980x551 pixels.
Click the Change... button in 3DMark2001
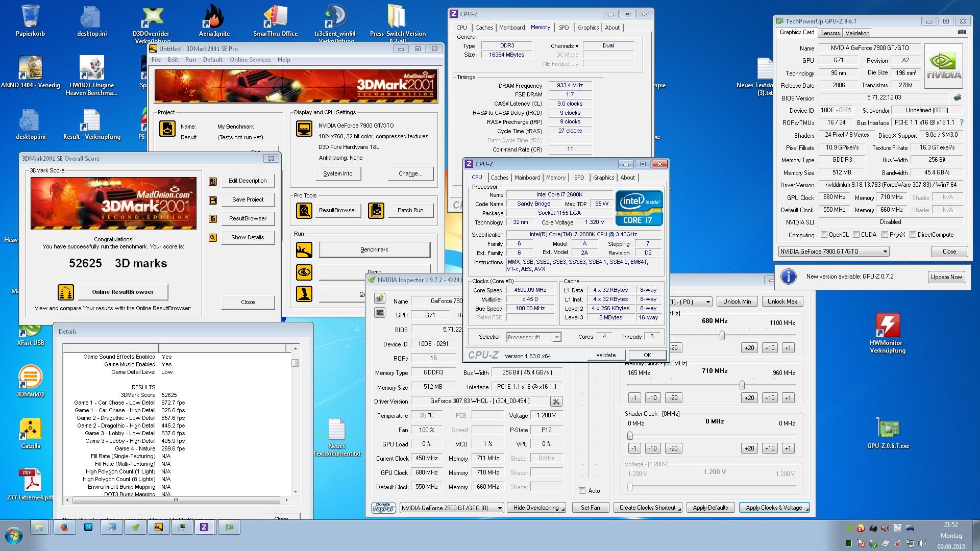tap(410, 173)
